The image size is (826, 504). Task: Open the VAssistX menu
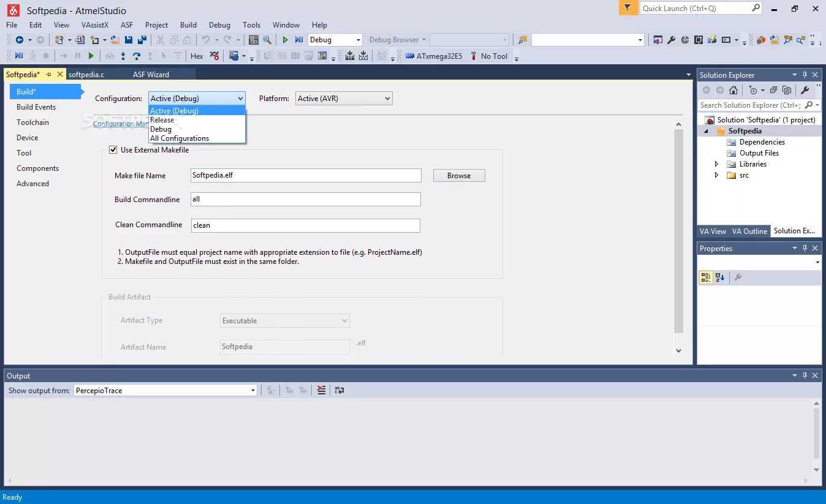(x=95, y=25)
